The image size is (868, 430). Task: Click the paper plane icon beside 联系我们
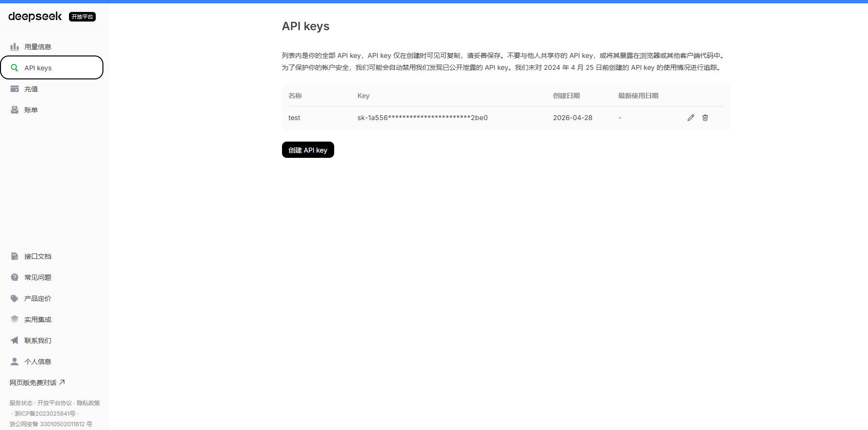click(x=14, y=341)
